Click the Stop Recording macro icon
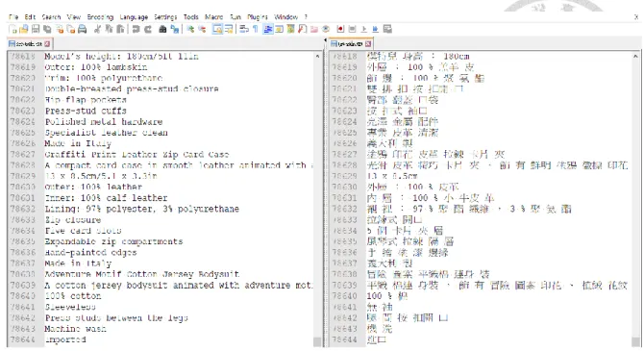644x351 pixels. pos(352,29)
